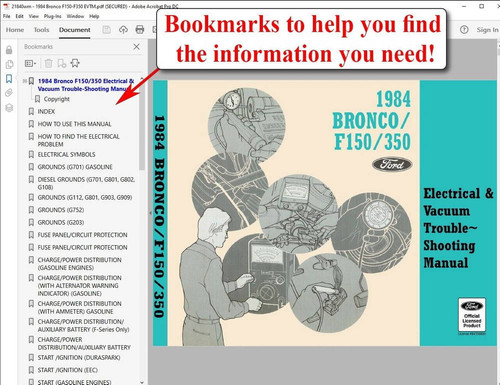500x385 pixels.
Task: Open second FUSE PANEL/CIRCUIT PROTECTION bookmark
Action: pos(82,247)
